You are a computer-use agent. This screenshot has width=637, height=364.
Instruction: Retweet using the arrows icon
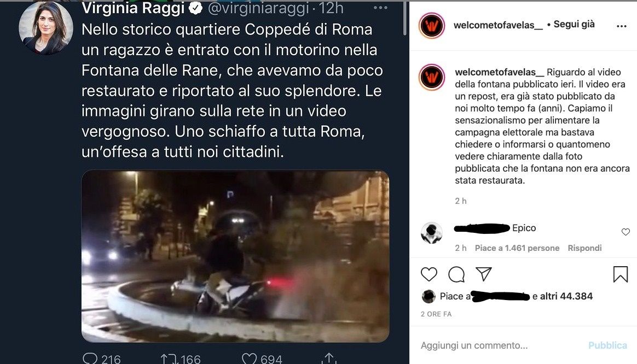(x=169, y=359)
